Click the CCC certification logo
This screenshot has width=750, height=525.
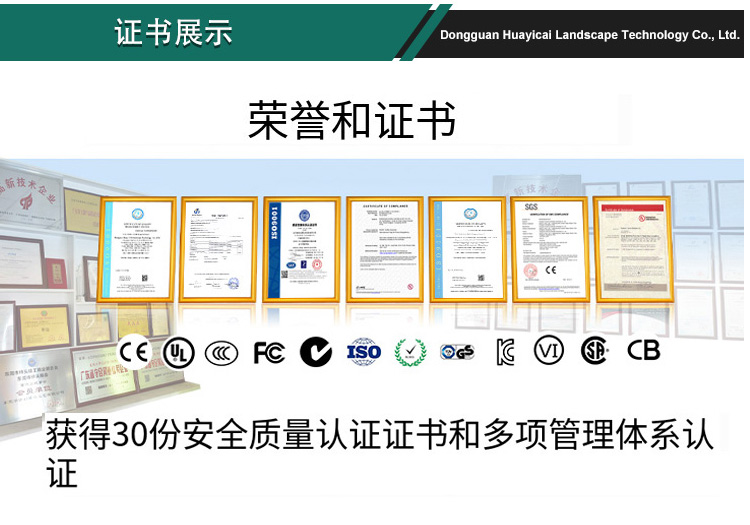(222, 352)
